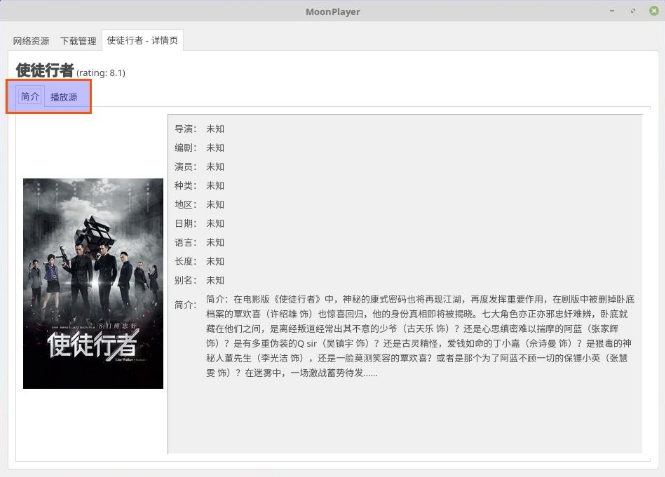
Task: Click the 导演: label
Action: coord(185,129)
